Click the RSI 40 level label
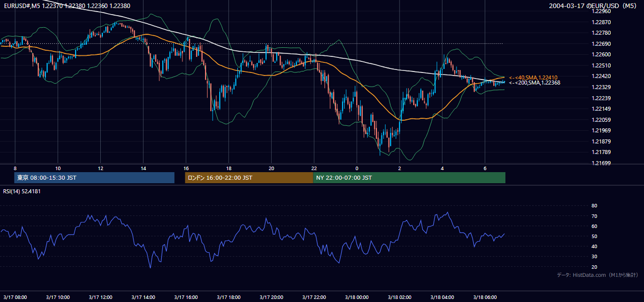 pyautogui.click(x=594, y=246)
